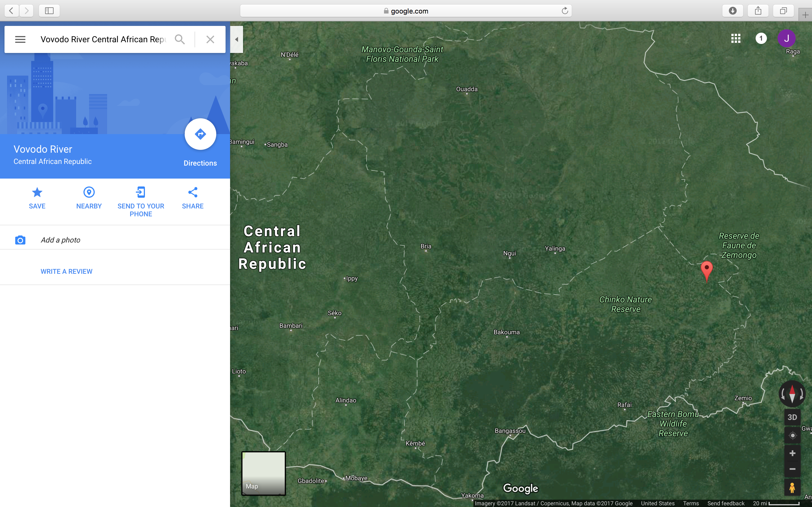Image resolution: width=812 pixels, height=507 pixels.
Task: Open Street View pegman
Action: pos(792,488)
